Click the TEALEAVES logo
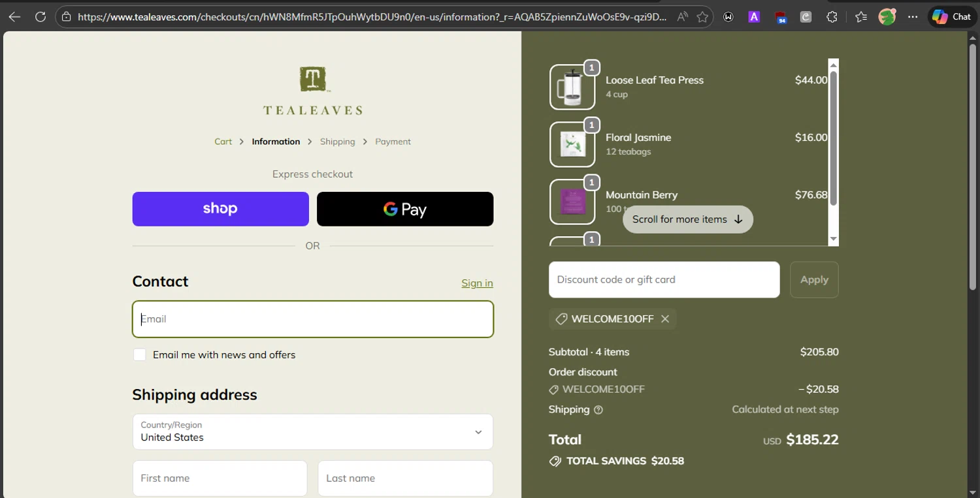Viewport: 980px width, 498px height. [313, 91]
